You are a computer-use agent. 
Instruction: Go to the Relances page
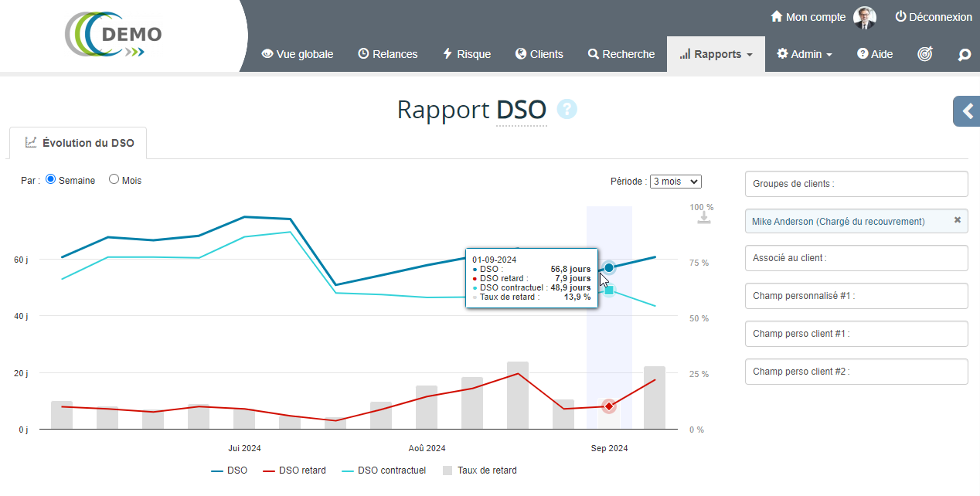[387, 54]
